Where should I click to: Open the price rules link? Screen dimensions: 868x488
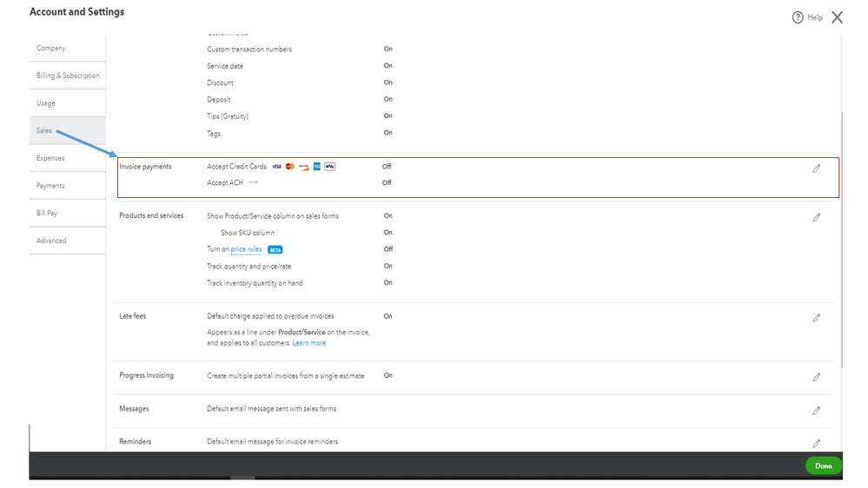(x=246, y=249)
